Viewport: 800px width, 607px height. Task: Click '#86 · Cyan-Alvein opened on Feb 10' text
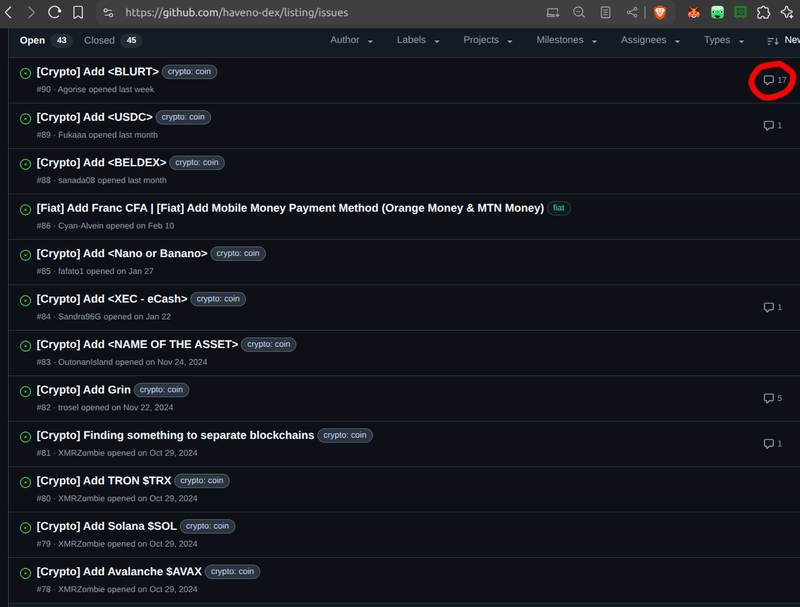[105, 226]
